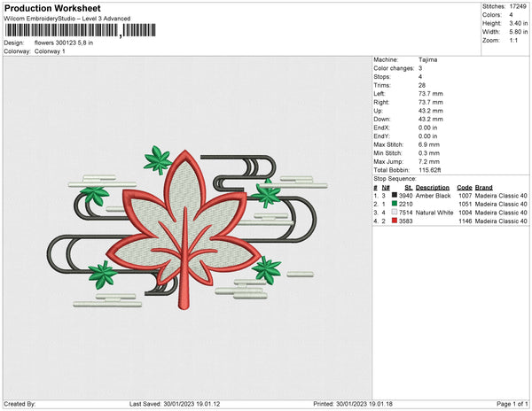The height and width of the screenshot is (411, 532).
Task: Select the Down value 43.2 mm
Action: coord(431,120)
